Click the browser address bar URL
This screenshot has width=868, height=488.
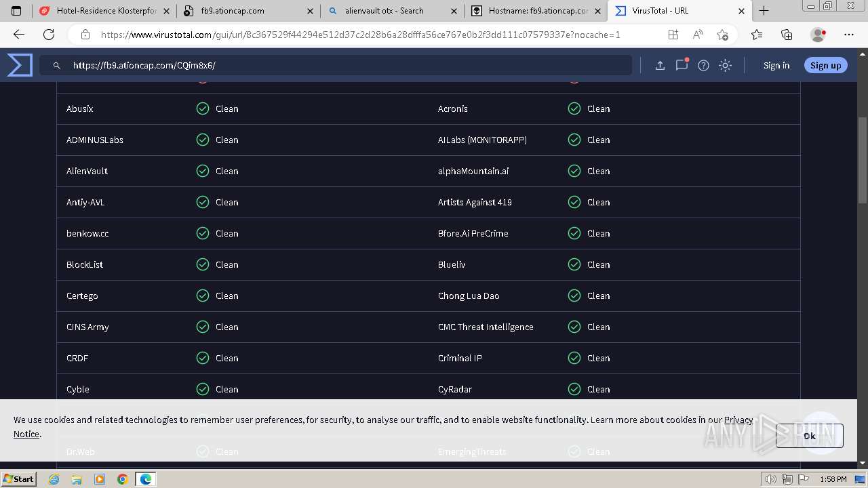(x=360, y=35)
